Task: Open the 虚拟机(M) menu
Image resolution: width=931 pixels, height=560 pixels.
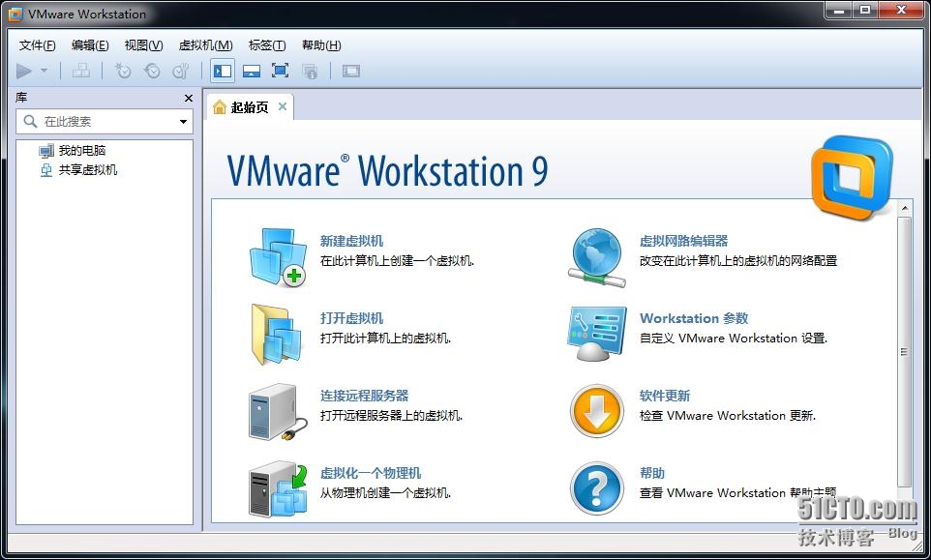Action: pyautogui.click(x=205, y=45)
